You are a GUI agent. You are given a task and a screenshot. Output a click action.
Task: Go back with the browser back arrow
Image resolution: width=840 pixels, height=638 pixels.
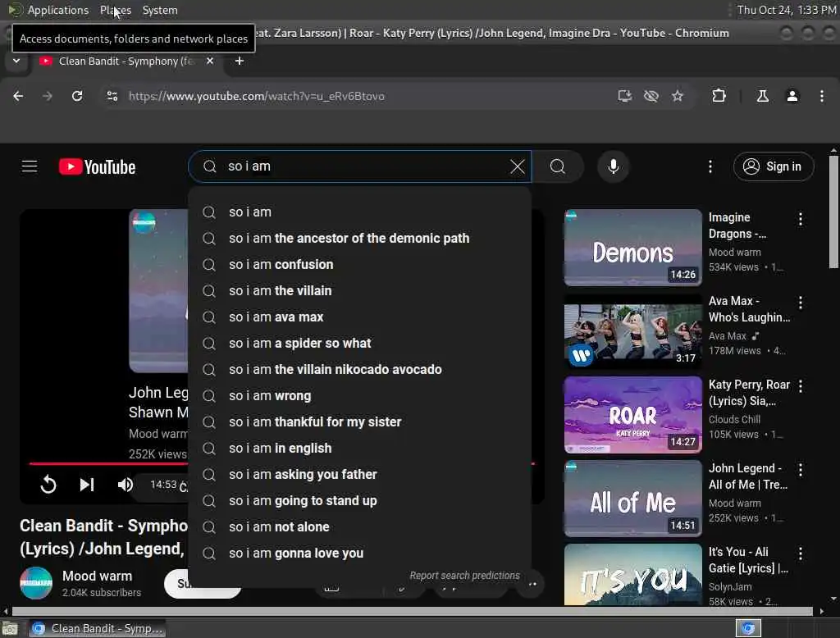coord(18,96)
